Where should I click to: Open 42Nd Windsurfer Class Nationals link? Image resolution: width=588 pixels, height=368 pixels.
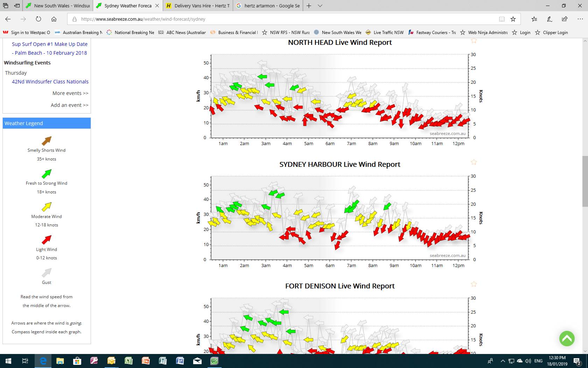tap(50, 82)
